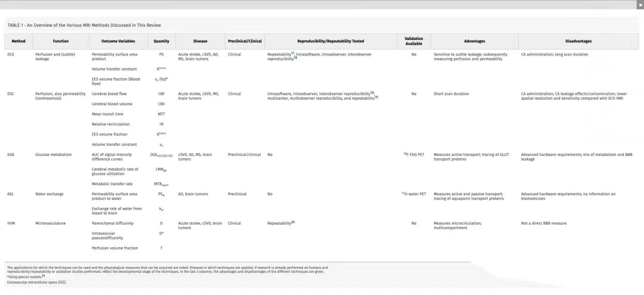Click the Disadvantages column header
The height and width of the screenshot is (295, 644).
point(578,41)
